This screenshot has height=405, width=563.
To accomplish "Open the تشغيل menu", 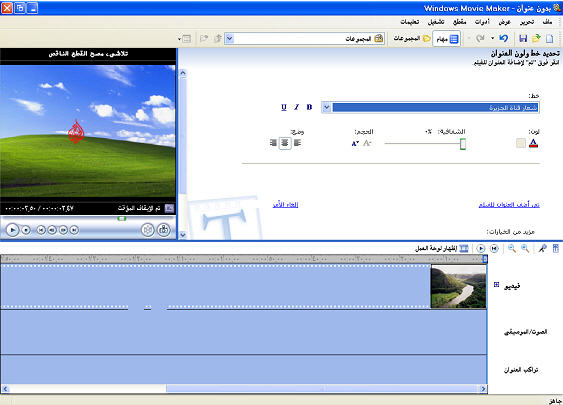I will tap(436, 22).
